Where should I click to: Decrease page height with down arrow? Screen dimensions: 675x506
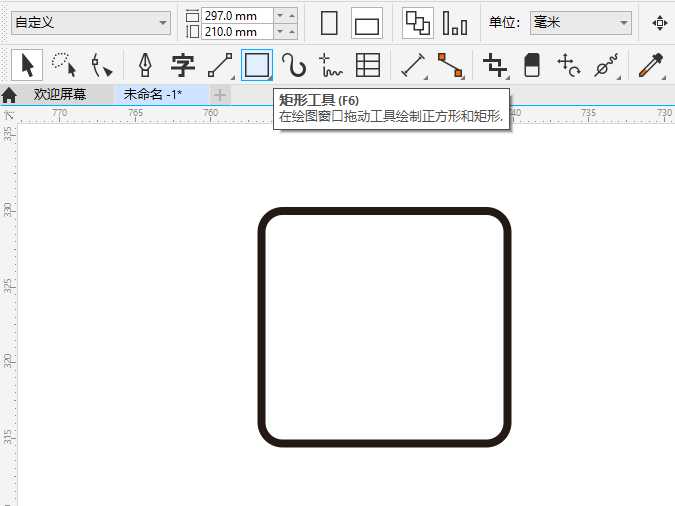280,31
